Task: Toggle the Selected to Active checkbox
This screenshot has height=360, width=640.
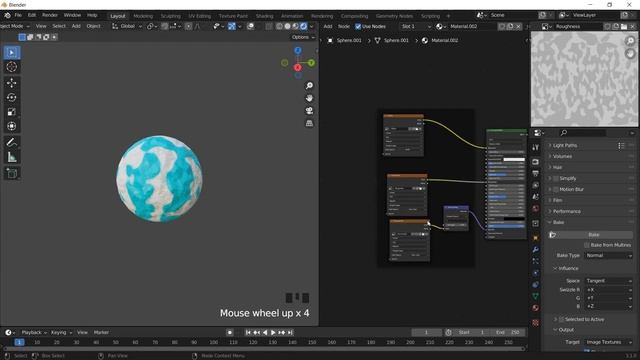Action: [x=561, y=319]
